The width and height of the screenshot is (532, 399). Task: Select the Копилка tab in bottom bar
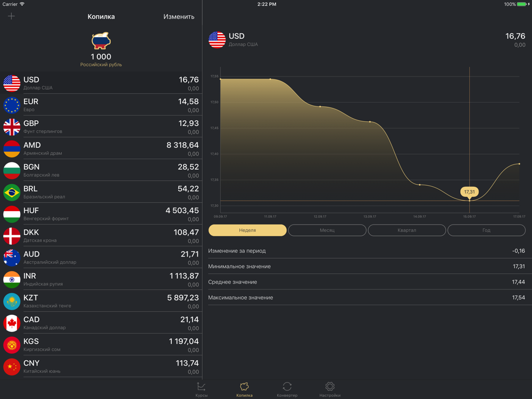245,389
